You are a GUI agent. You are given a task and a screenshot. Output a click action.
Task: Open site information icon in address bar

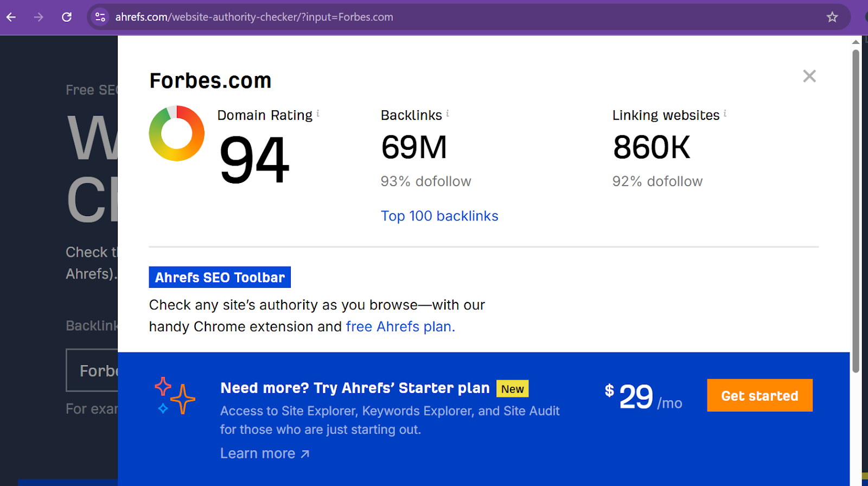100,17
